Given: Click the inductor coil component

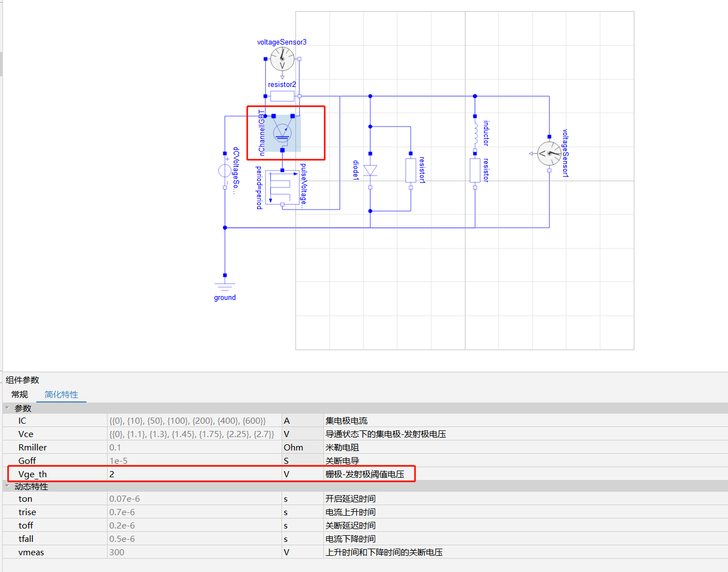Looking at the screenshot, I should (475, 133).
